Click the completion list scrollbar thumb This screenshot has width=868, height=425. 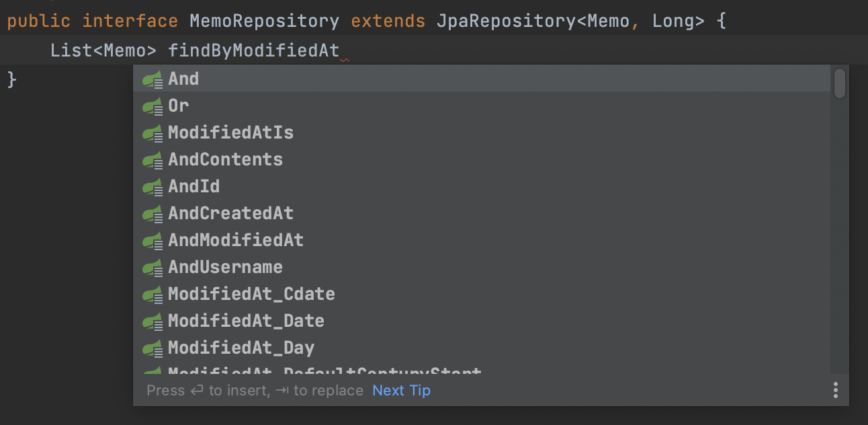(x=839, y=83)
